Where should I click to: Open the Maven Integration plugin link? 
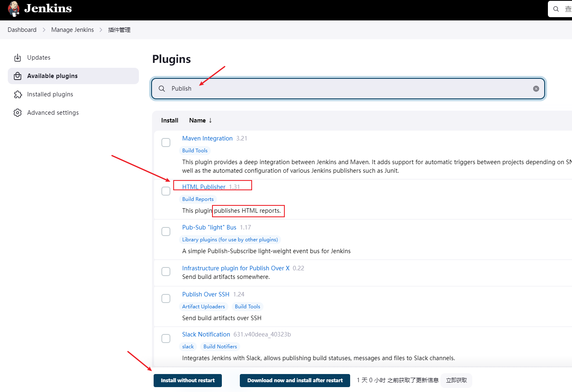pos(207,138)
